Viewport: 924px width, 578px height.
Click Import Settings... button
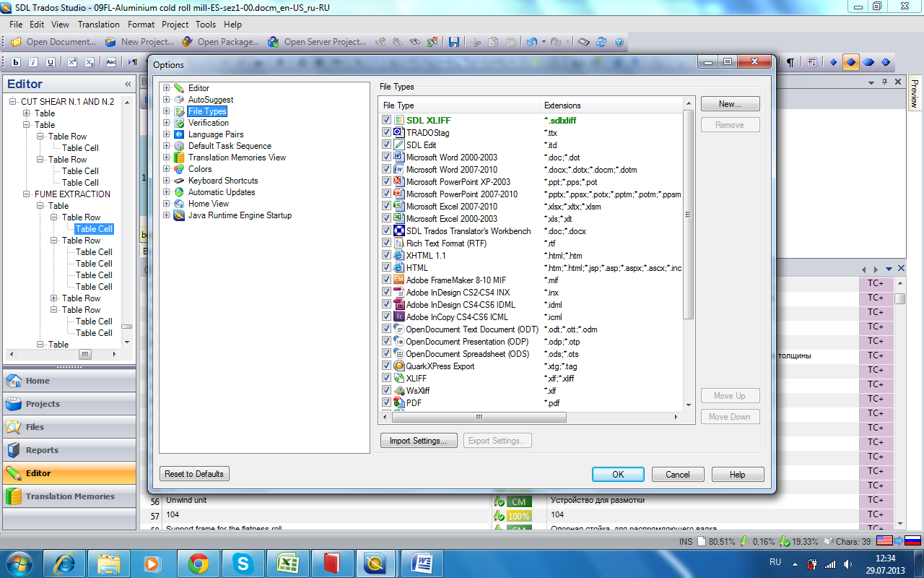419,441
